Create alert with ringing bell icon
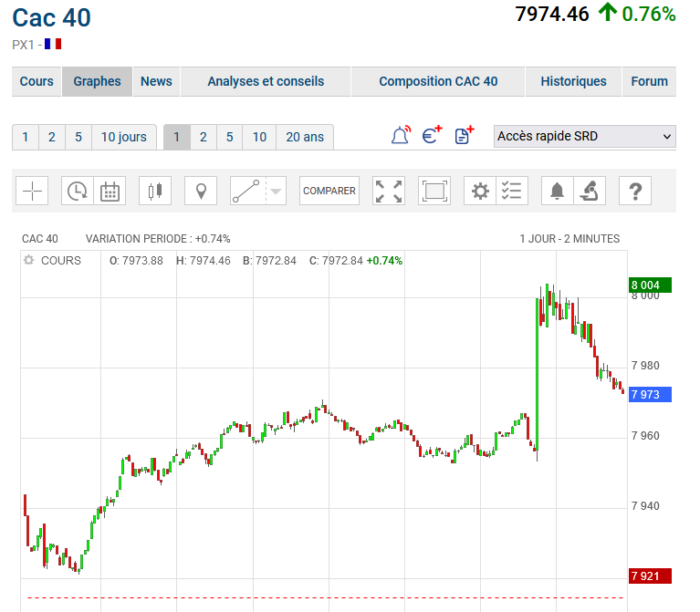This screenshot has width=700, height=612. (401, 135)
